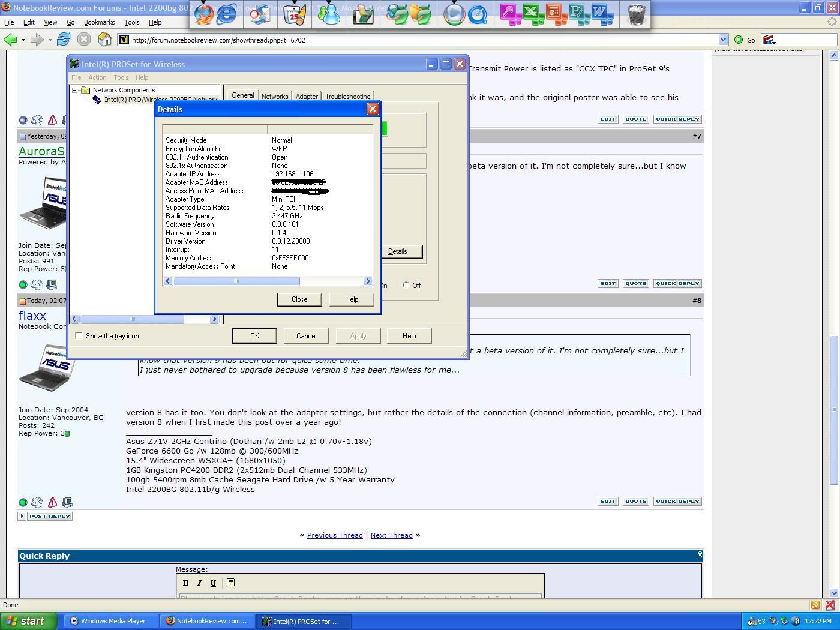
Task: Open the Forward button history dropdown
Action: [50, 40]
